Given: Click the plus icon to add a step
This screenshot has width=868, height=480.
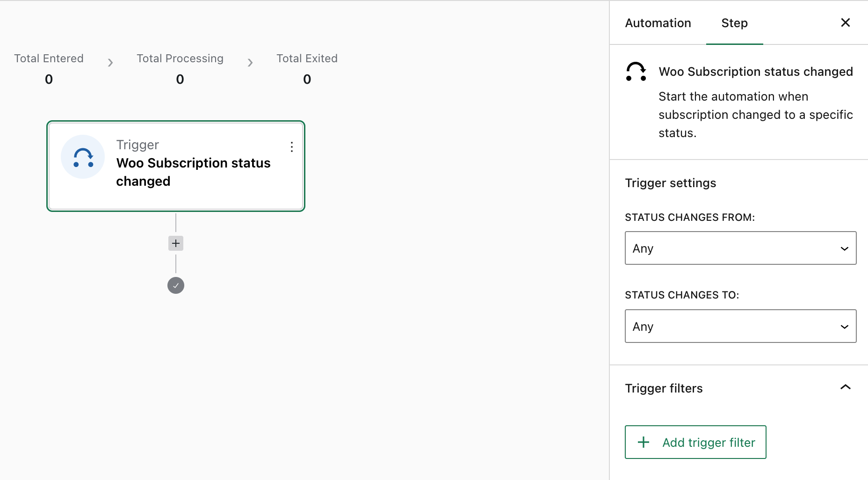Looking at the screenshot, I should tap(176, 243).
